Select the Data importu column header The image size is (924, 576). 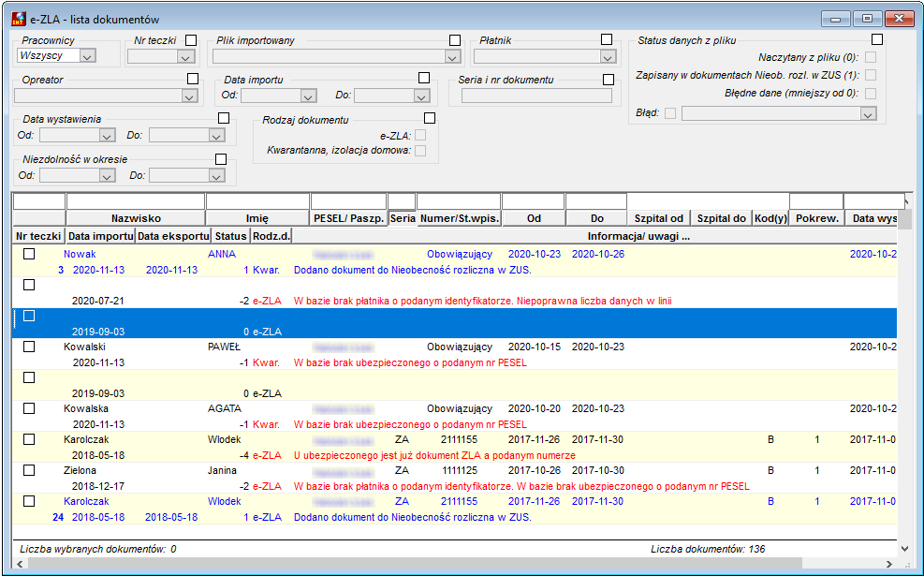coord(100,236)
